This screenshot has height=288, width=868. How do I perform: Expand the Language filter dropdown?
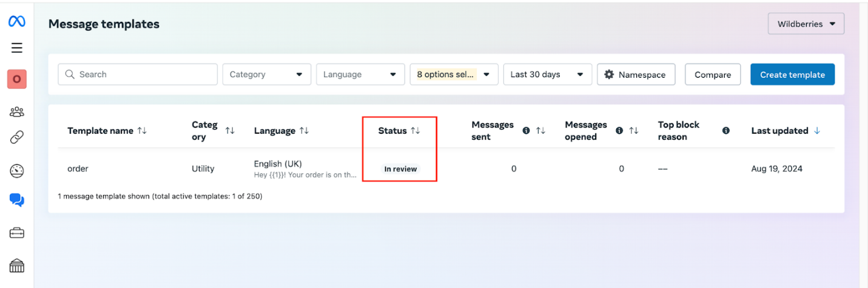click(x=360, y=75)
